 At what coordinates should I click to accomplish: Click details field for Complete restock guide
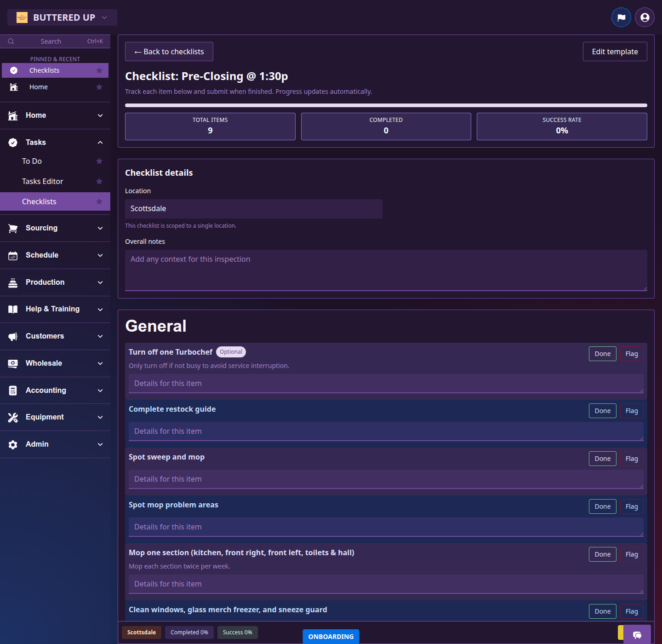coord(386,431)
